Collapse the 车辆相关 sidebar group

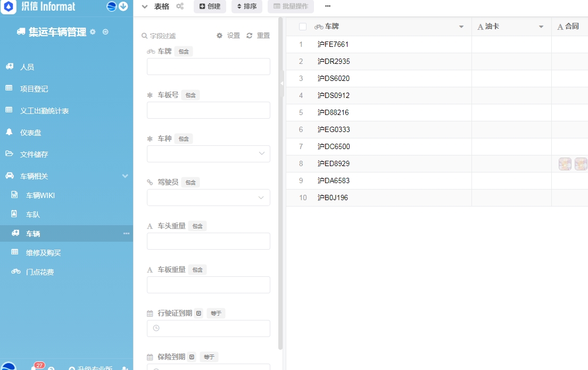point(125,176)
